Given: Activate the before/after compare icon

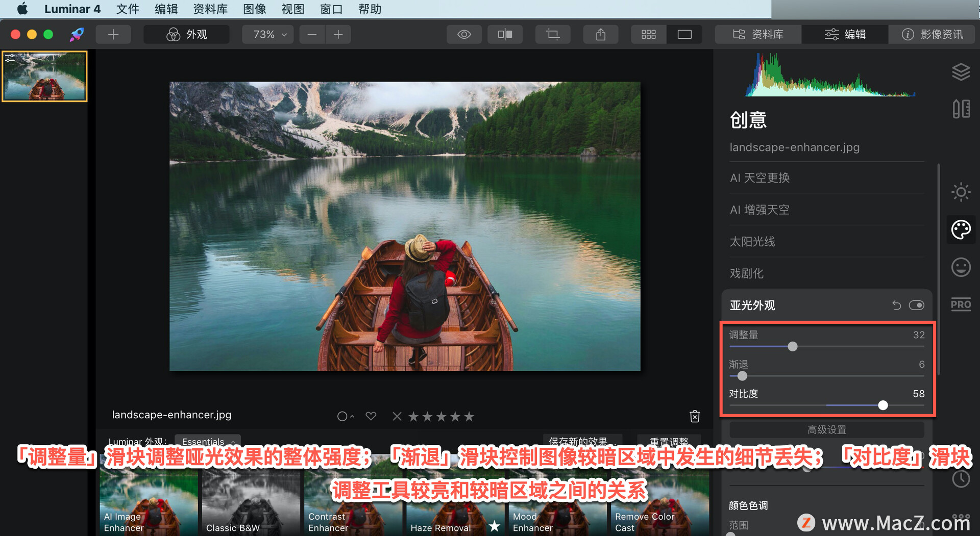Looking at the screenshot, I should (x=505, y=34).
